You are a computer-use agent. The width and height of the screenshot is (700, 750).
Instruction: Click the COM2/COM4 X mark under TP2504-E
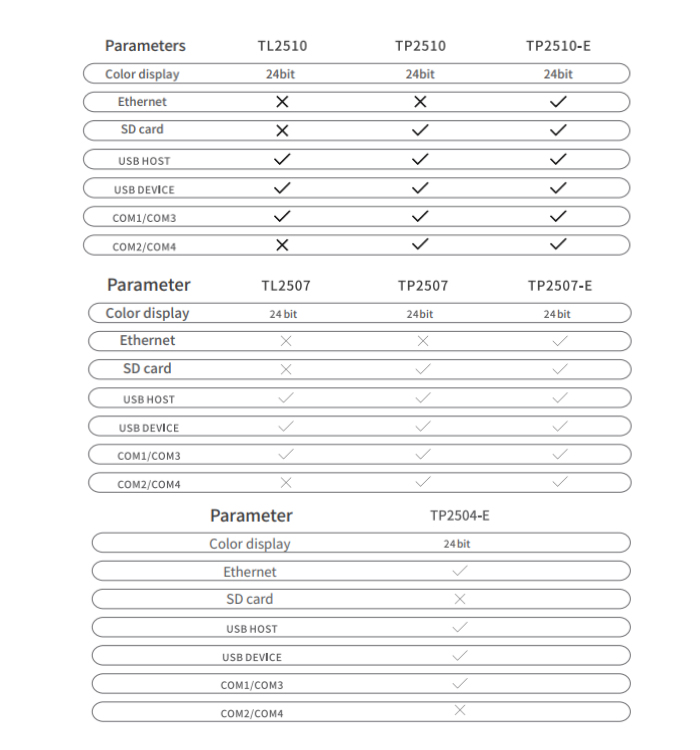tap(460, 711)
